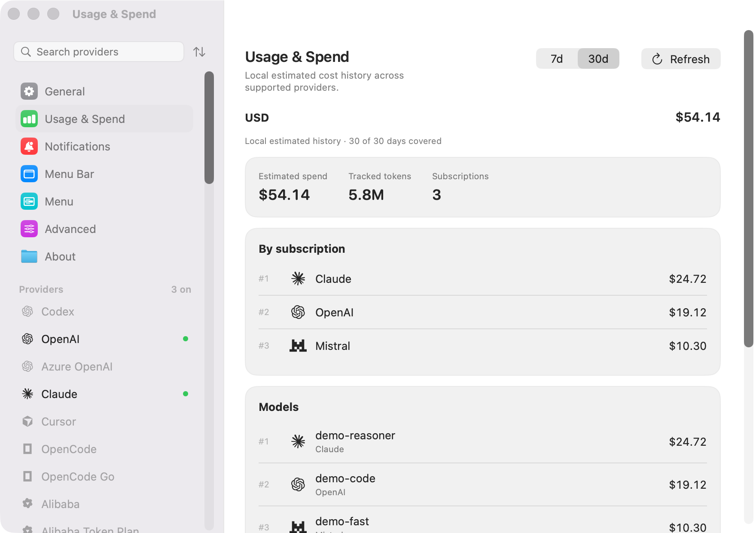The image size is (756, 533).
Task: Click the OpenAI logo in providers list
Action: (x=27, y=339)
